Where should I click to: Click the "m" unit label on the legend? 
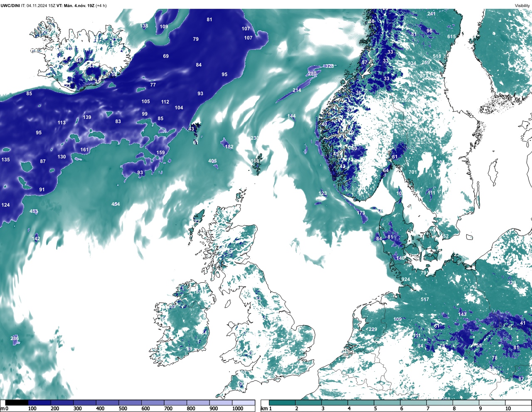click(2, 409)
